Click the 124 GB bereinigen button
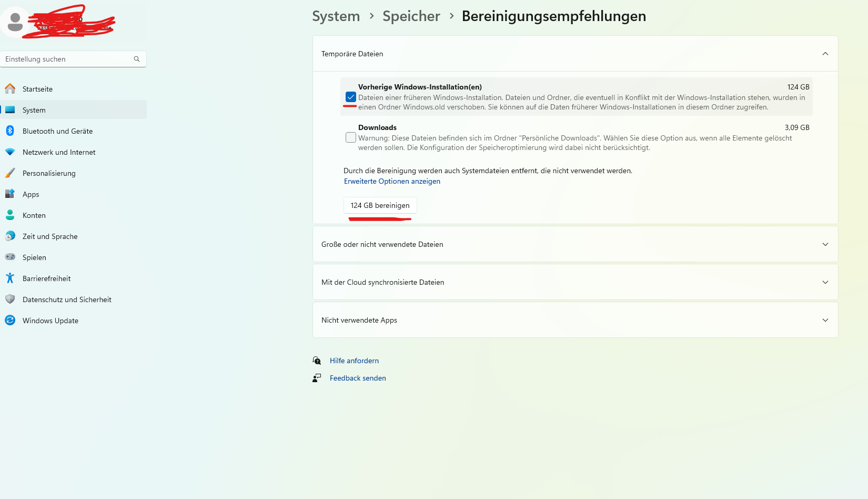 [380, 205]
